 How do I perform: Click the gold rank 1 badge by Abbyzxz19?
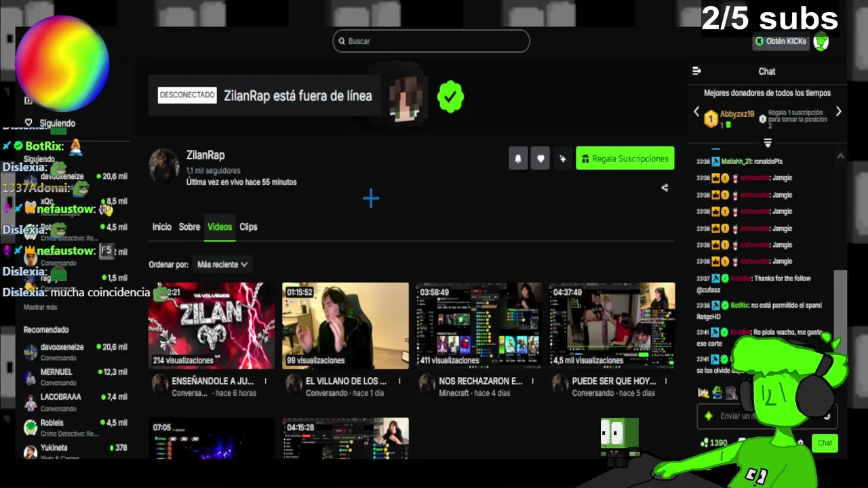pos(711,119)
